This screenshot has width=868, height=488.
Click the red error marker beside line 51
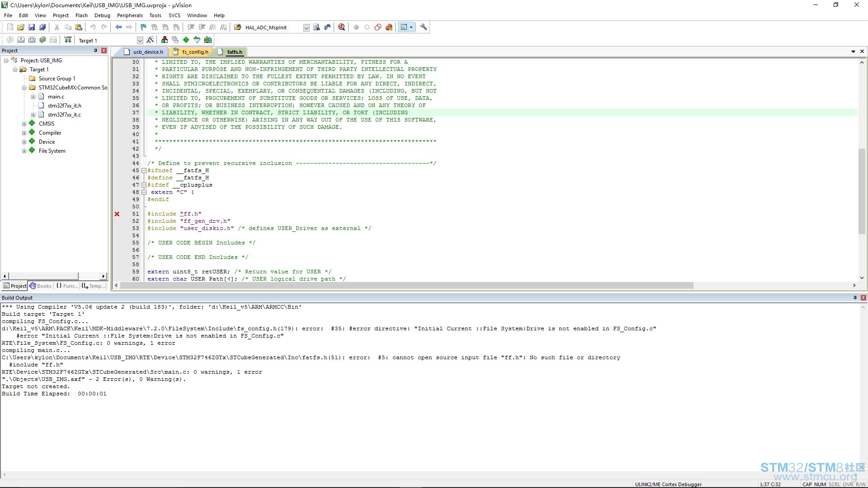coord(117,214)
